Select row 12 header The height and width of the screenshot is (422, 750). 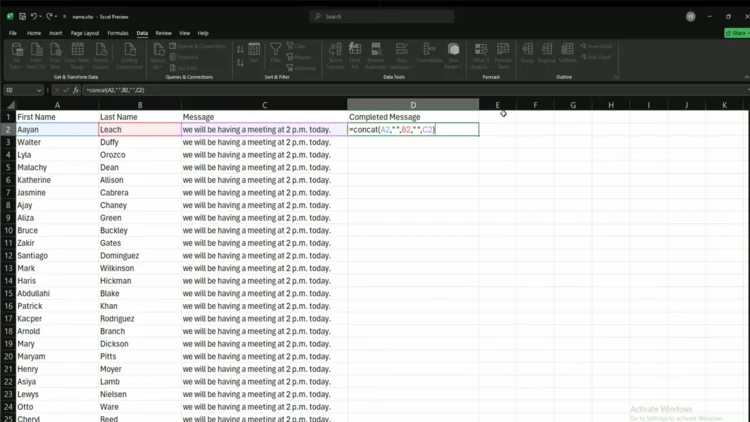(8, 255)
